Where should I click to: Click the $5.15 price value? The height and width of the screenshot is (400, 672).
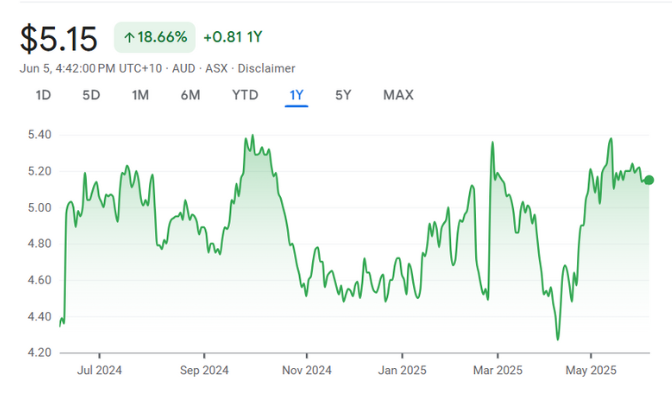[59, 39]
